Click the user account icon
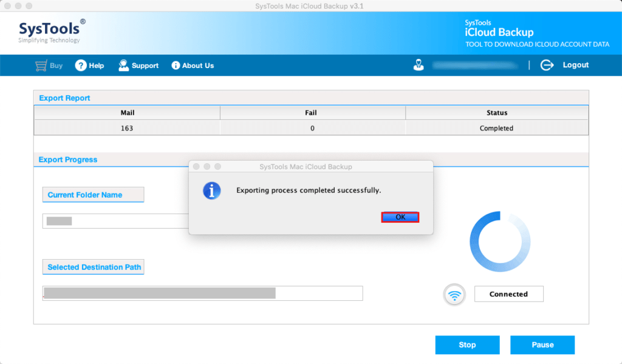Viewport: 622px width, 364px height. [419, 64]
